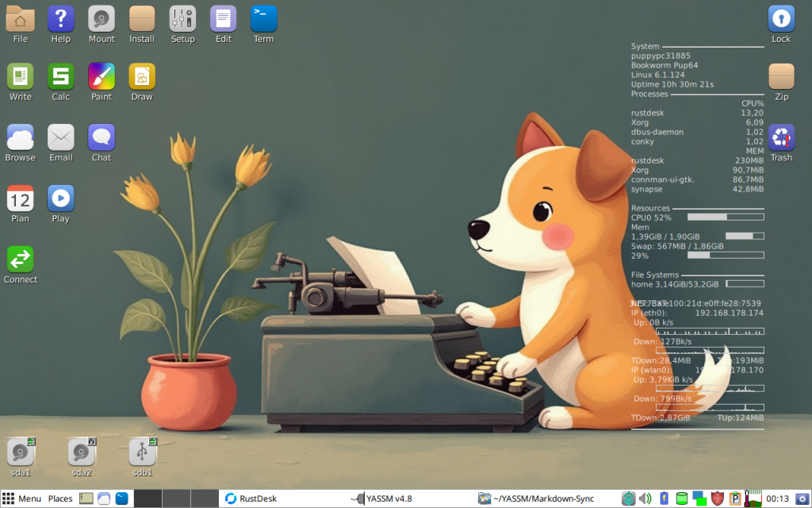Open the Chat speech bubble icon

(101, 138)
